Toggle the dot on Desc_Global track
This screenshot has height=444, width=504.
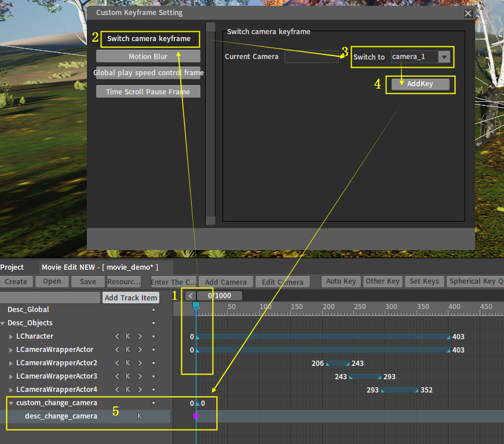[154, 310]
